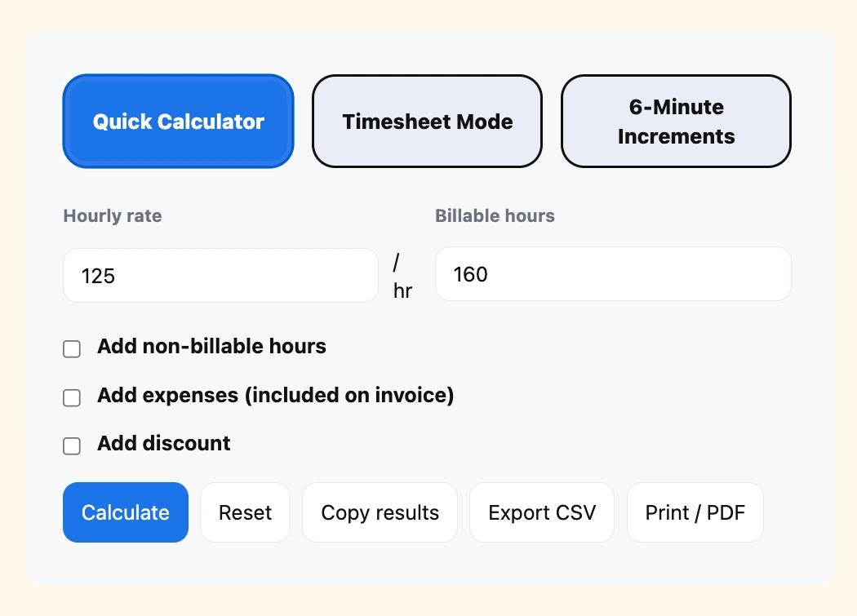Activate Timesheet Mode button
This screenshot has height=616, width=857.
tap(427, 121)
